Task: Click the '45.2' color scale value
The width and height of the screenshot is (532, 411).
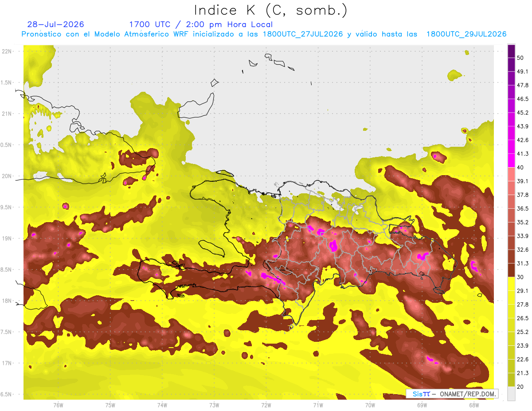Action: [x=523, y=113]
